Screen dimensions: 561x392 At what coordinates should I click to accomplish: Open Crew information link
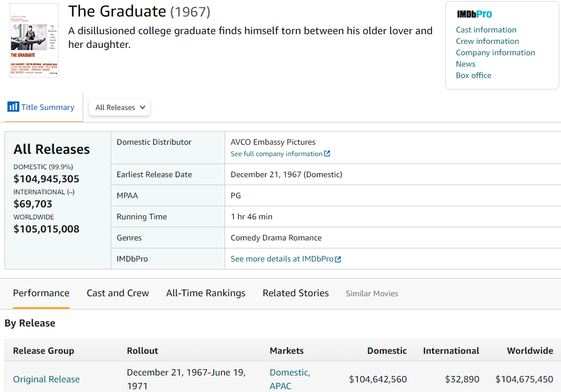pos(487,41)
